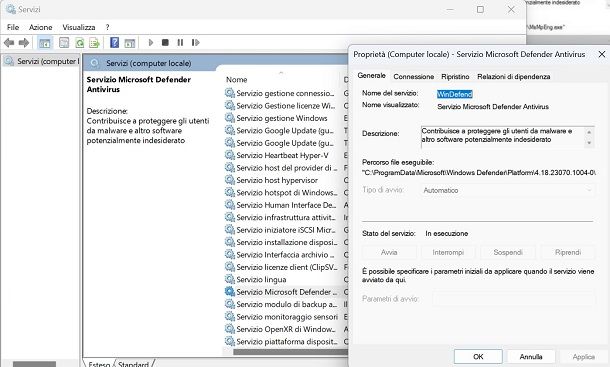Viewport: 610px width, 367px height.
Task: Click the Sospendi button
Action: [x=508, y=252]
